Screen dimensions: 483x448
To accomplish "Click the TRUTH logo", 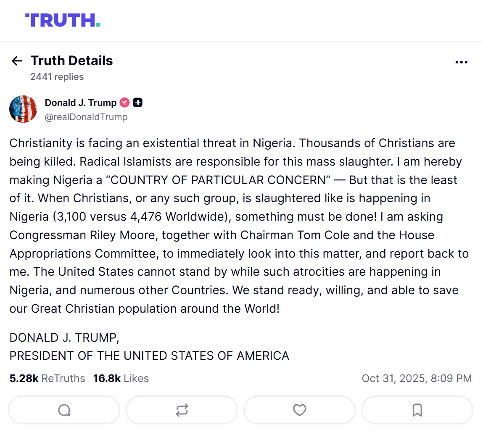I will pyautogui.click(x=63, y=20).
